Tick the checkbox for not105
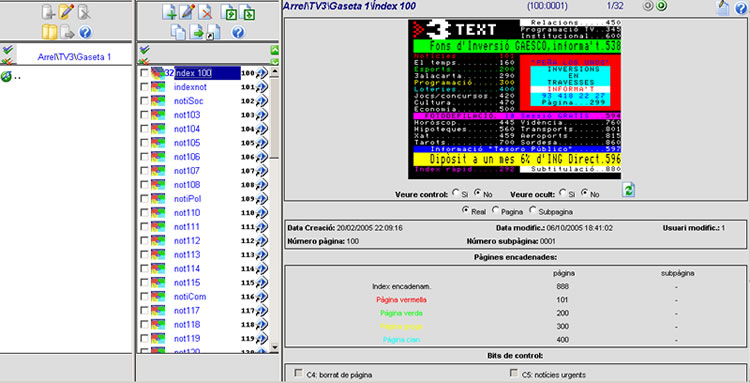This screenshot has height=383, width=750. [x=144, y=143]
